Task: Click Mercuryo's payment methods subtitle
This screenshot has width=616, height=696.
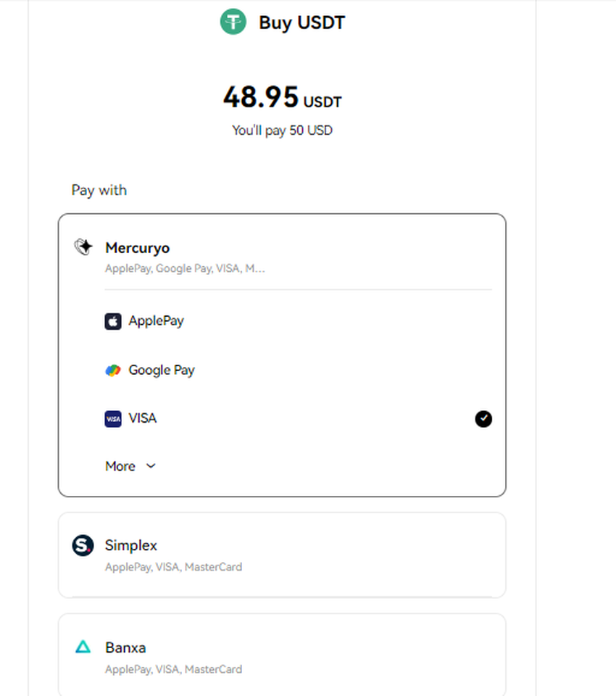Action: (185, 268)
